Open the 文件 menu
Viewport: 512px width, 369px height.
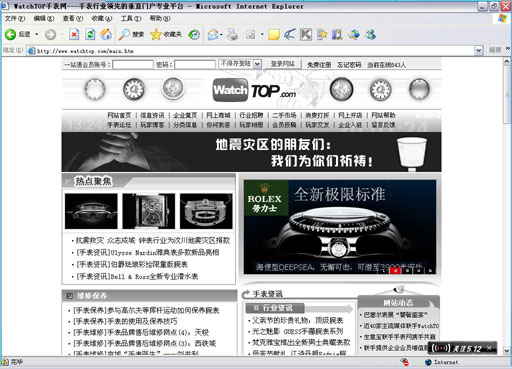pyautogui.click(x=15, y=18)
